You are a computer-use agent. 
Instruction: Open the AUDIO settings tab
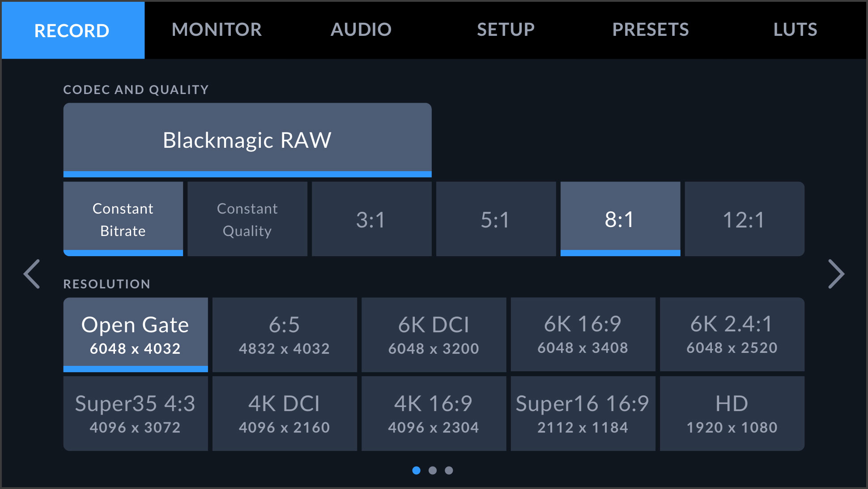pyautogui.click(x=361, y=30)
